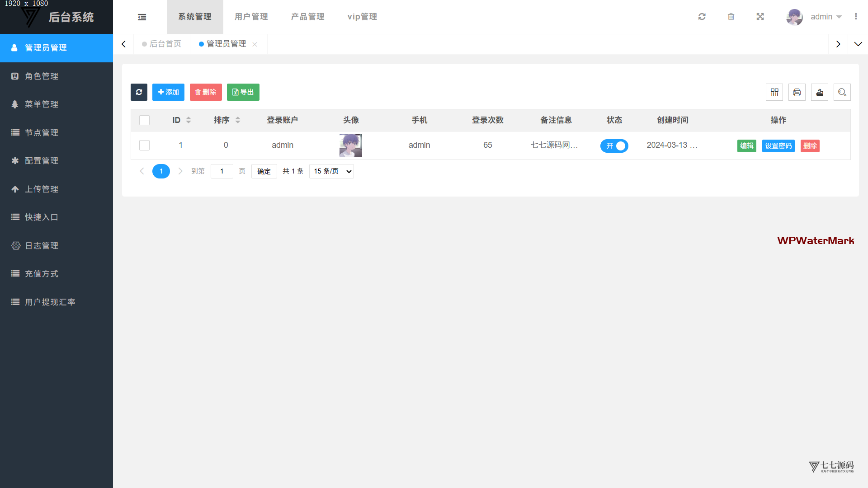Viewport: 868px width, 488px height.
Task: Toggle fullscreen with expand arrows icon
Action: [x=760, y=17]
